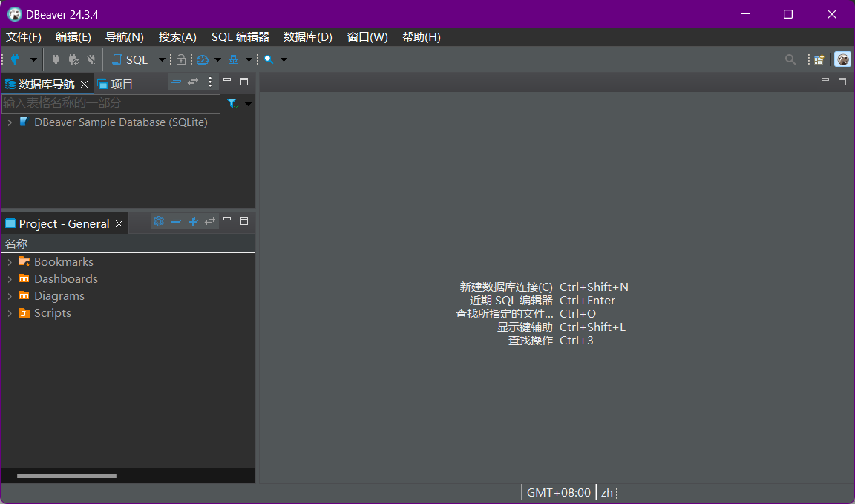Viewport: 855px width, 504px height.
Task: Click the Reconnect plug icon with arrows
Action: pos(73,59)
